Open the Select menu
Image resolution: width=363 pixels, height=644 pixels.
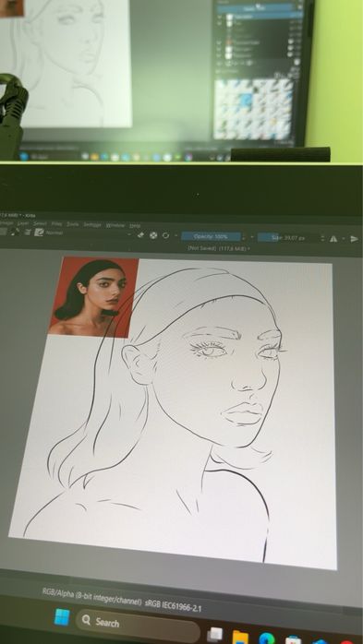click(40, 223)
